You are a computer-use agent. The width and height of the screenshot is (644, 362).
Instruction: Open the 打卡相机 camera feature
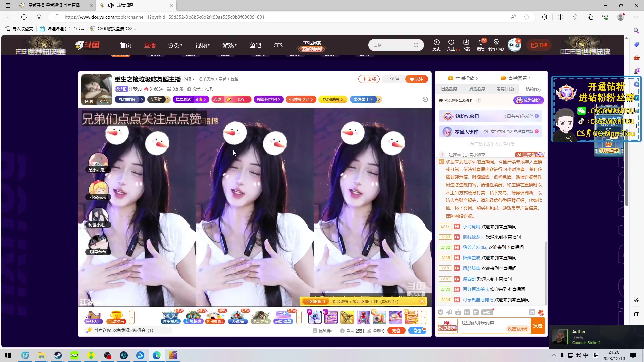click(215, 317)
